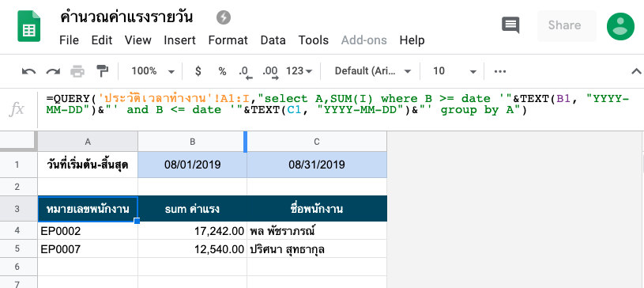Open the Default (Arial) font dropdown
Viewport: 644px width, 288px height.
click(x=373, y=71)
